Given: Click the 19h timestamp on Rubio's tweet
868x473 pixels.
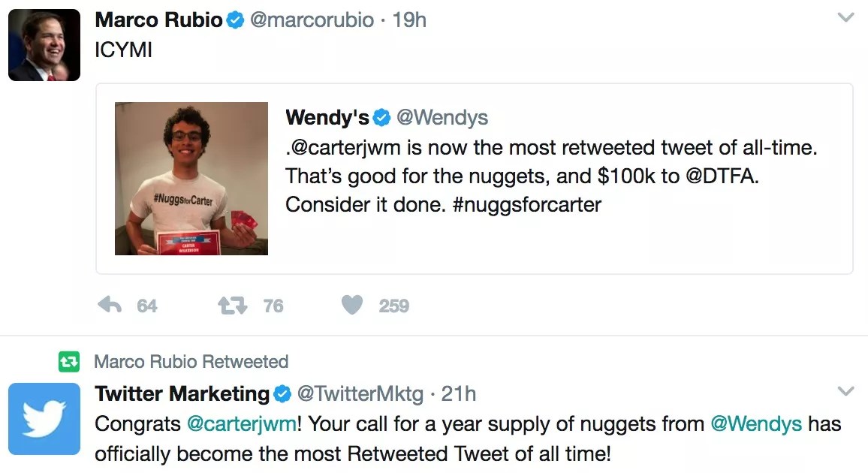Looking at the screenshot, I should (409, 20).
